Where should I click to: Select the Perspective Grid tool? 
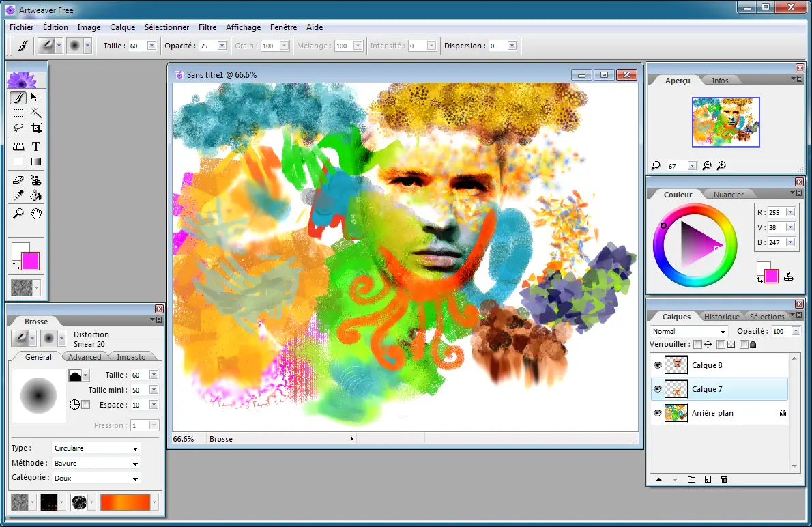coord(18,147)
